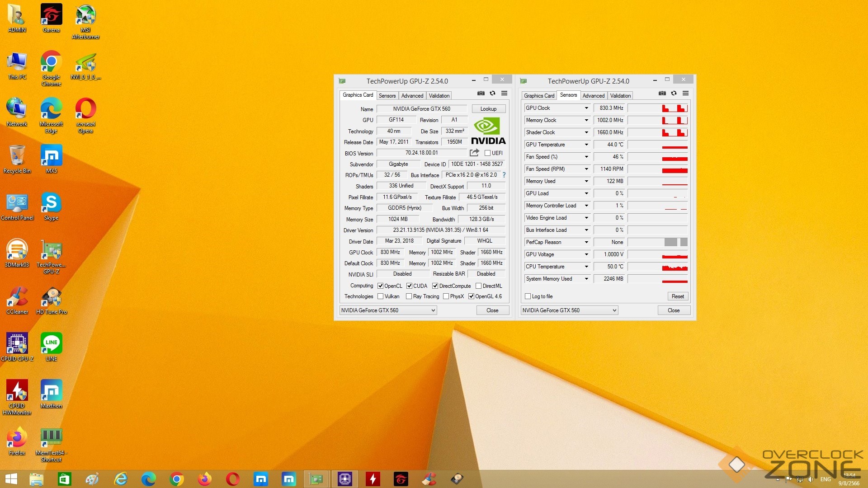The height and width of the screenshot is (488, 868).
Task: Click the screenshot camera icon in Graphics Card window
Action: point(481,93)
